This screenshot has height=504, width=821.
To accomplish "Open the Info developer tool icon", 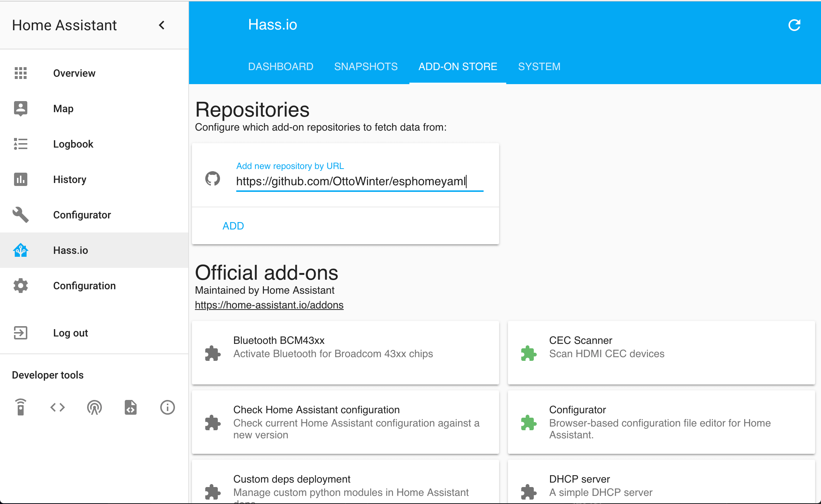I will click(x=167, y=407).
